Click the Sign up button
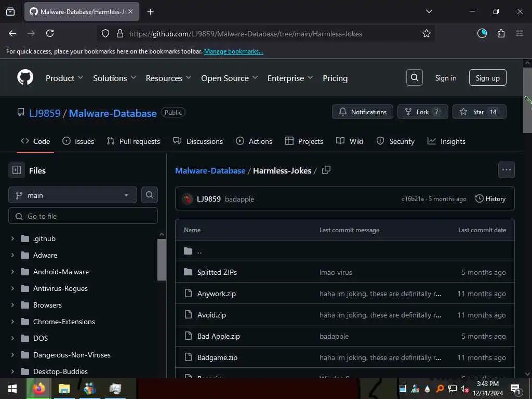 (487, 78)
